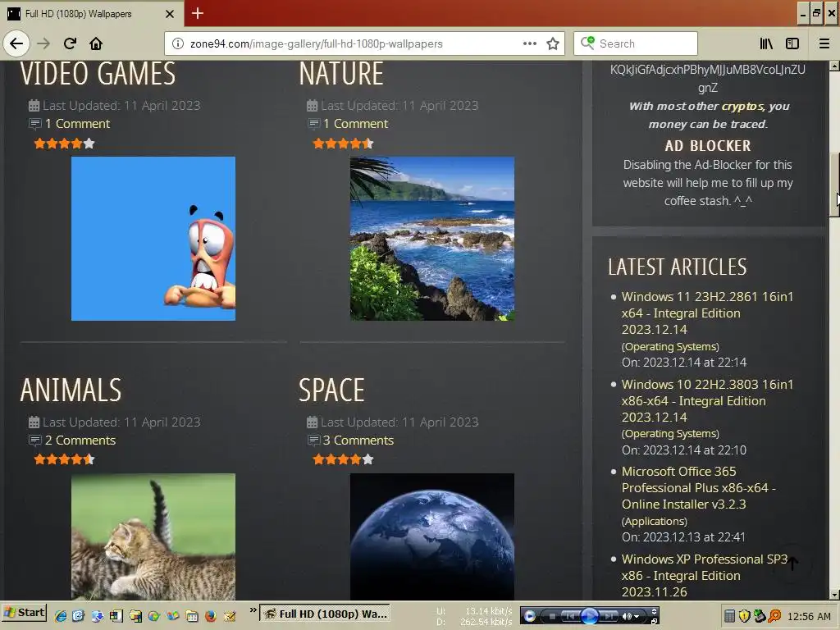Click the orange magnifier tray icon
Screen dimensions: 840x630
(x=774, y=616)
